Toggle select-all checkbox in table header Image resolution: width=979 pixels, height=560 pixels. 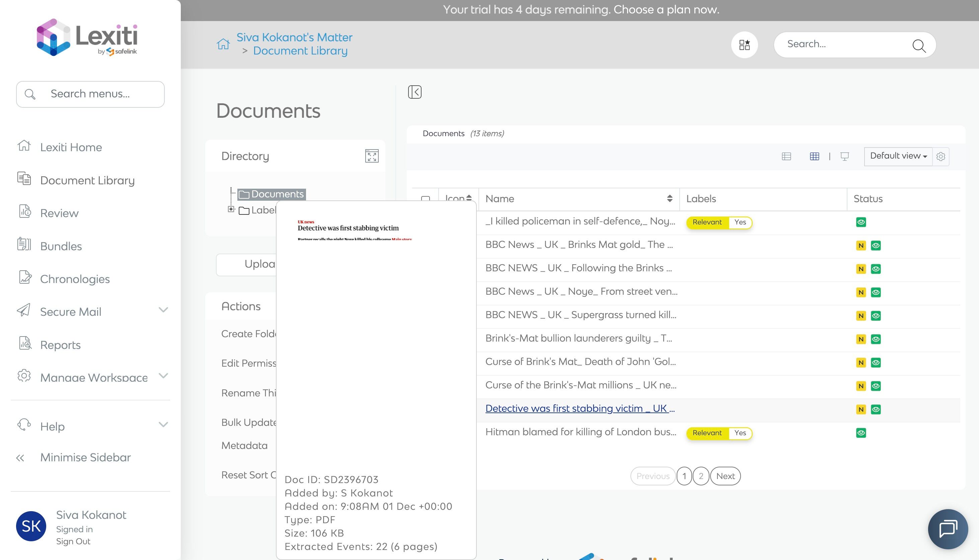[425, 199]
